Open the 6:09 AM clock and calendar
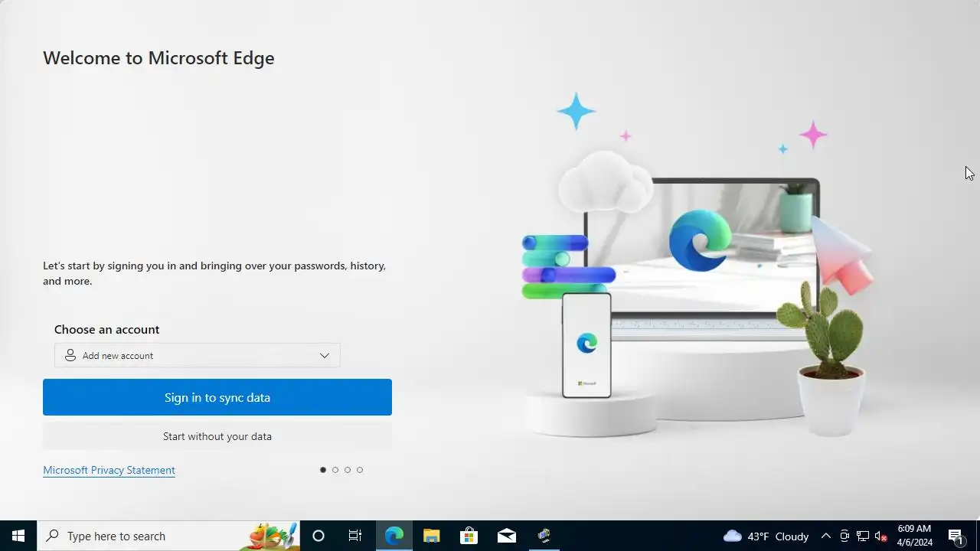Image resolution: width=980 pixels, height=551 pixels. pyautogui.click(x=915, y=536)
